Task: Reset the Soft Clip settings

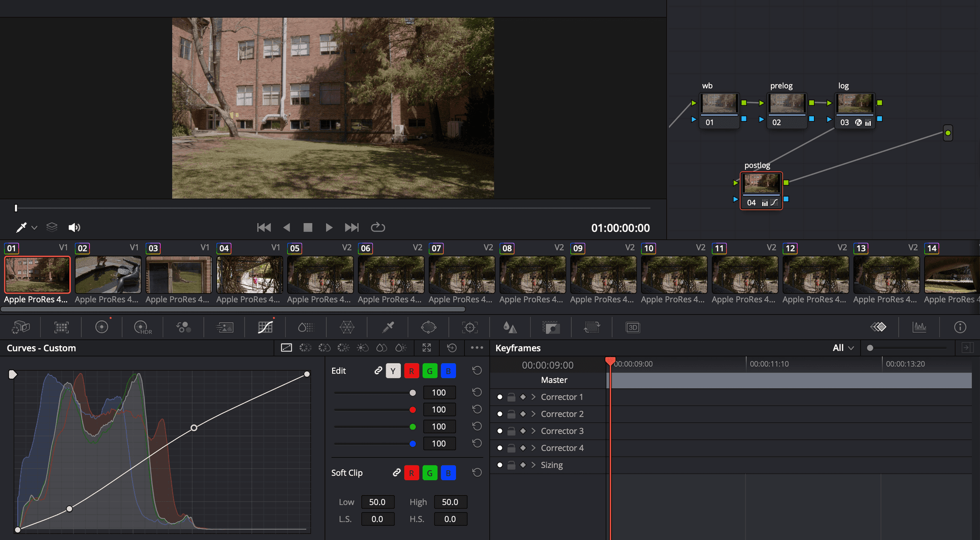Action: 477,473
